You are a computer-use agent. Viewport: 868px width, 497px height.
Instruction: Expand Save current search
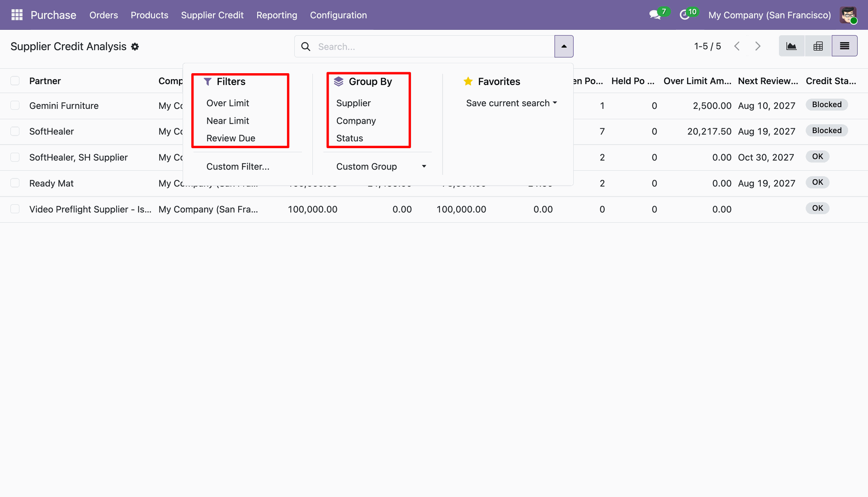pos(511,103)
